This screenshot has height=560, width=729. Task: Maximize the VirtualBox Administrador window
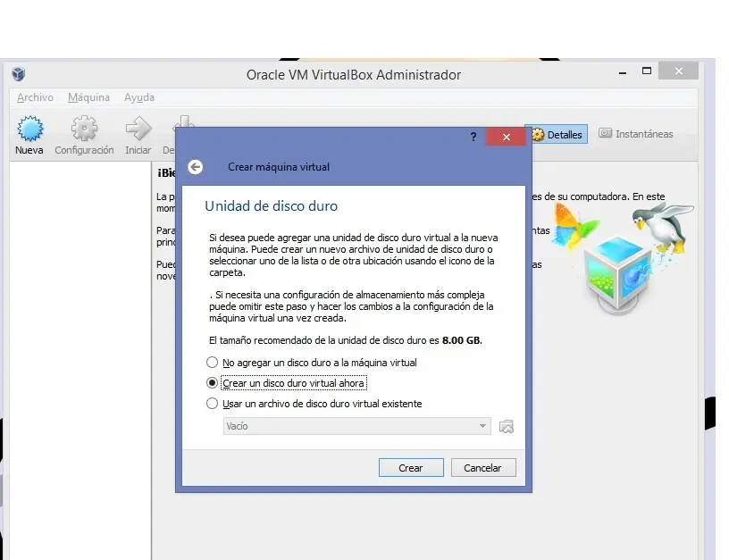647,71
